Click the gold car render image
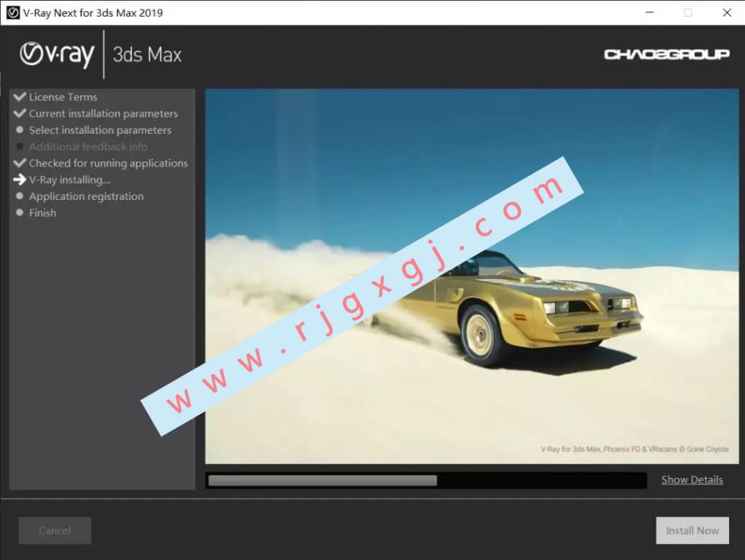Viewport: 745px width, 560px height. (x=471, y=276)
